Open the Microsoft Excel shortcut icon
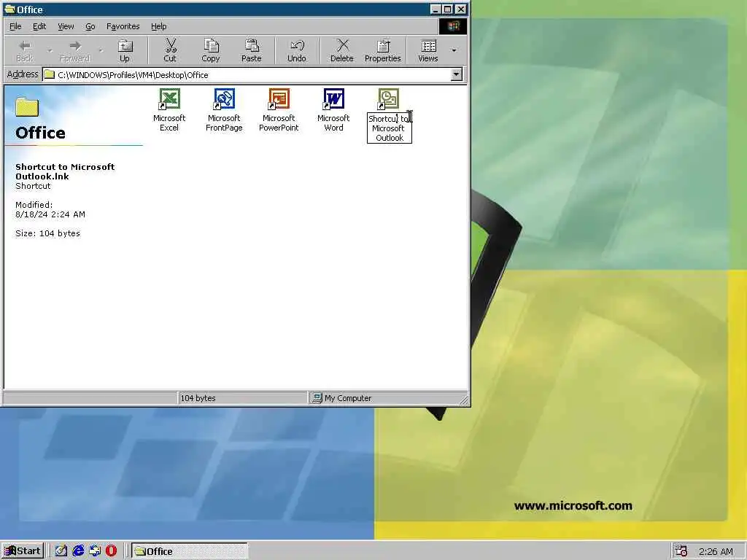The width and height of the screenshot is (747, 560). (169, 99)
